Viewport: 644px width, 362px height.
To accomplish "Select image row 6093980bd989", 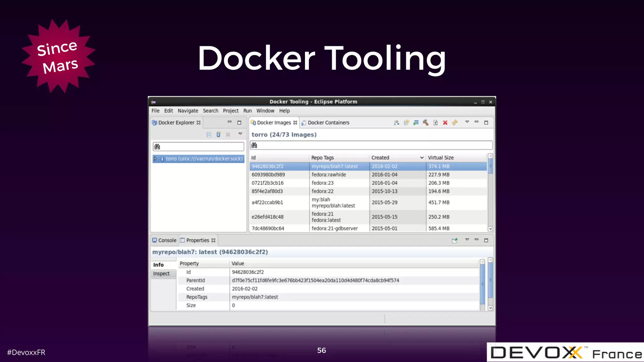I will tap(368, 175).
